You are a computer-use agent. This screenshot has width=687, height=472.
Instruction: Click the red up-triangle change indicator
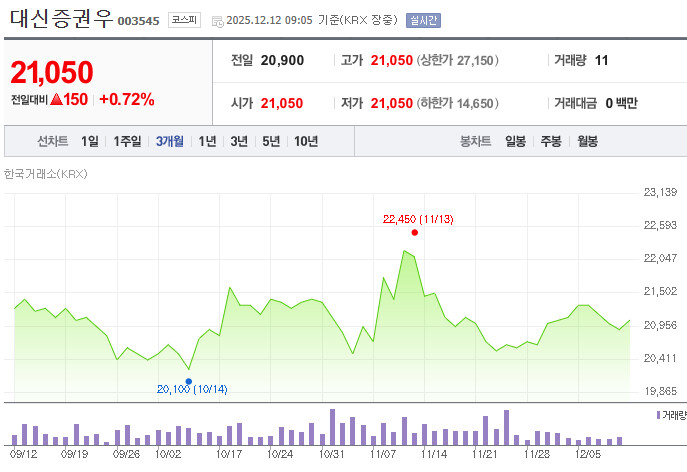57,99
